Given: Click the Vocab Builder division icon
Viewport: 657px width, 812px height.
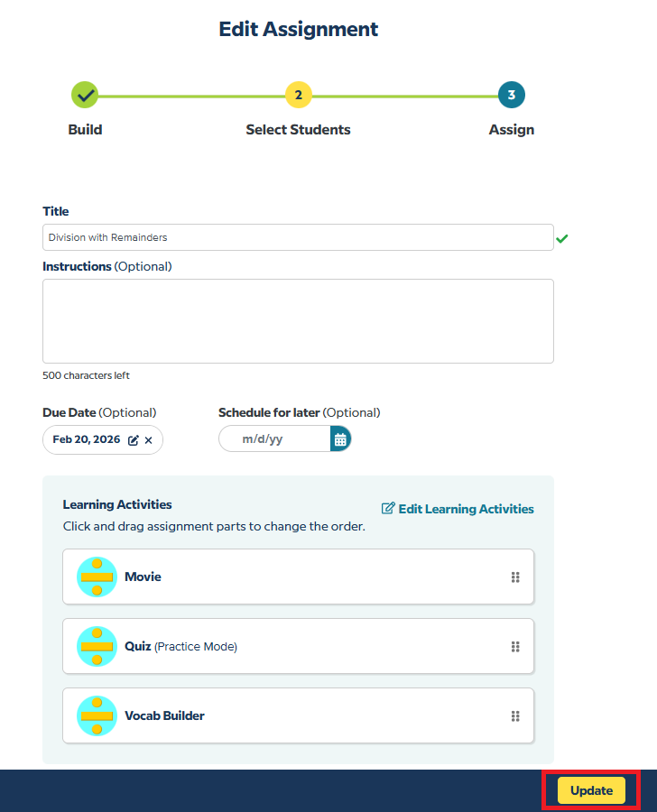Looking at the screenshot, I should [97, 715].
